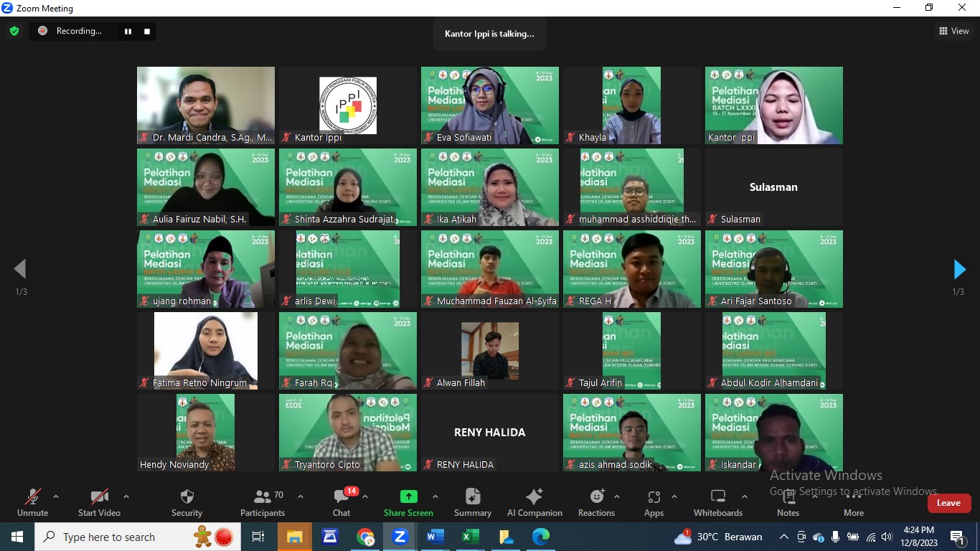
Task: Click the name label Tryantoro Cipto
Action: click(x=327, y=464)
